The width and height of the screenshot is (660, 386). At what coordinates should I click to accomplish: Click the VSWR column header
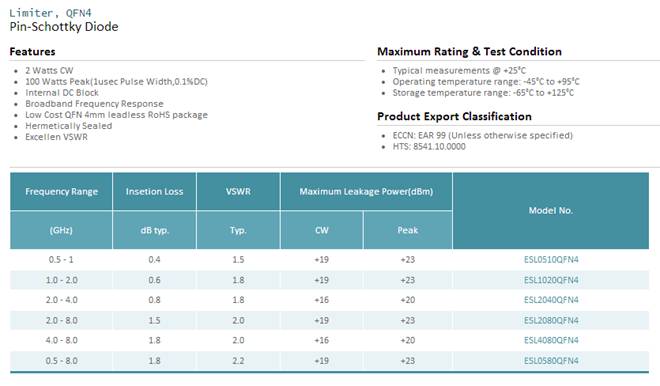tap(238, 192)
